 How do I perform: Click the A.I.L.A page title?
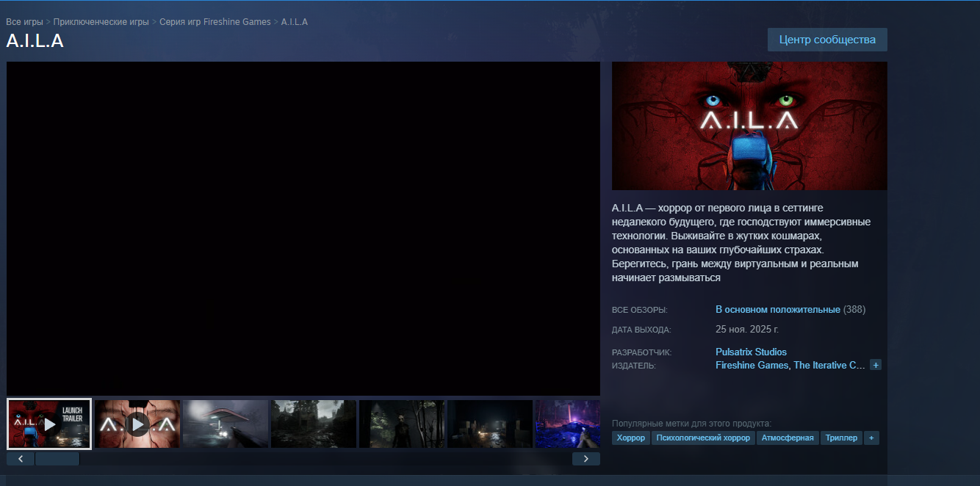pos(35,41)
